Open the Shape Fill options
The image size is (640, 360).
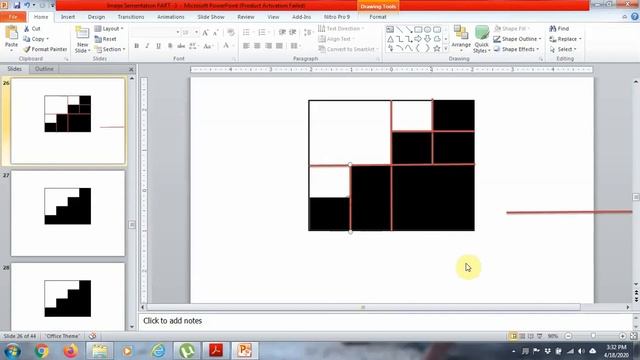point(511,29)
